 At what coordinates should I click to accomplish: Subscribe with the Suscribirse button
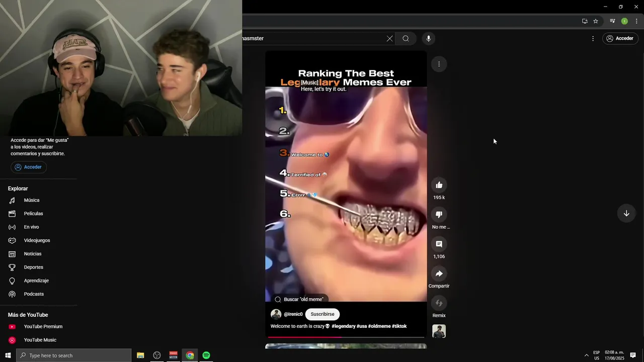pyautogui.click(x=323, y=314)
